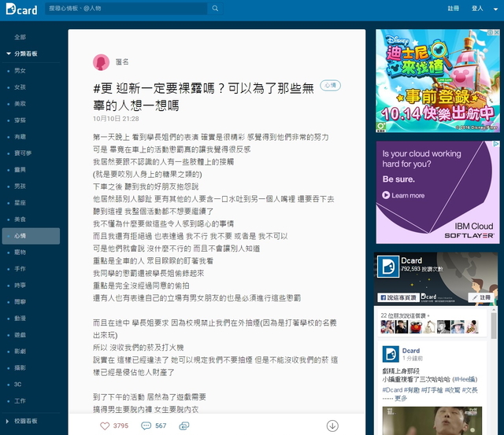
Task: Click the 心情 tag on the post
Action: click(331, 84)
